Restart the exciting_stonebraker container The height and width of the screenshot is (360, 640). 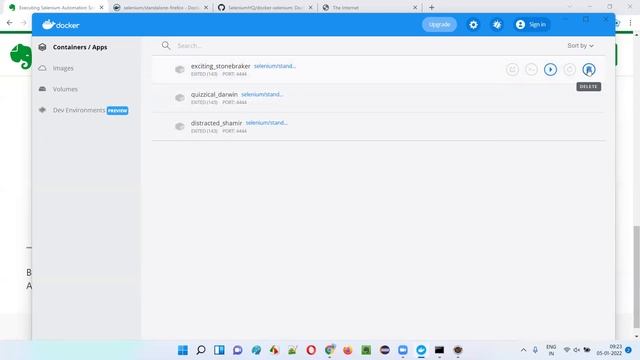click(x=569, y=69)
